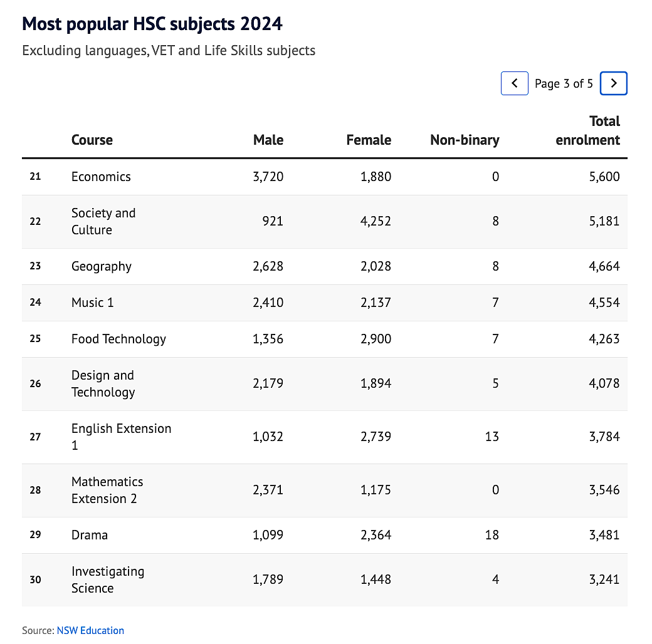Select the Society and Culture row
652x644 pixels.
[x=324, y=222]
